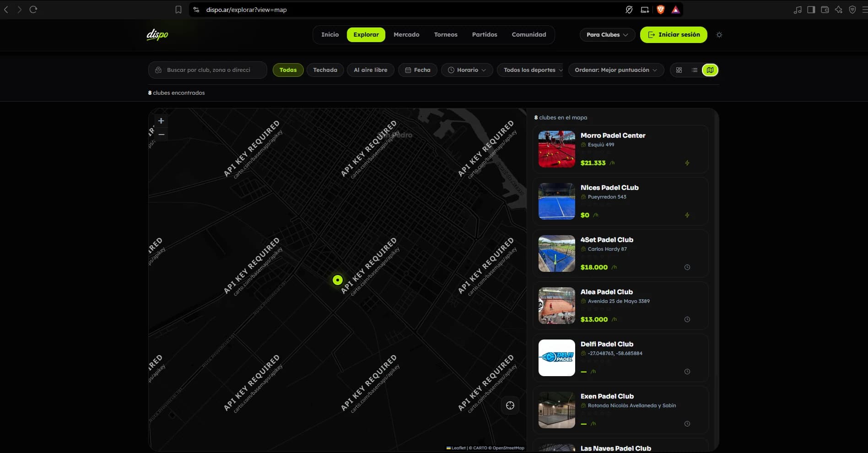Open the Explorar tab
Image resolution: width=868 pixels, height=453 pixels.
click(366, 35)
